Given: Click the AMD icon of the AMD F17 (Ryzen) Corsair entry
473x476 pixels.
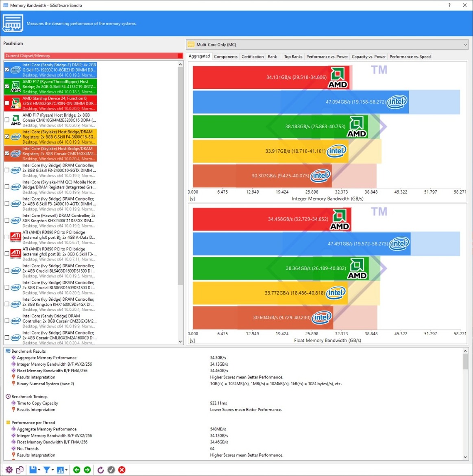Looking at the screenshot, I should (x=16, y=120).
